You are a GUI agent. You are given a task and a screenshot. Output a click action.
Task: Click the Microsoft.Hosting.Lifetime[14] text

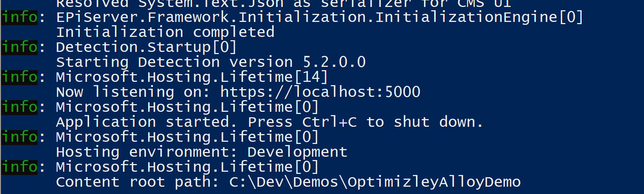point(192,77)
